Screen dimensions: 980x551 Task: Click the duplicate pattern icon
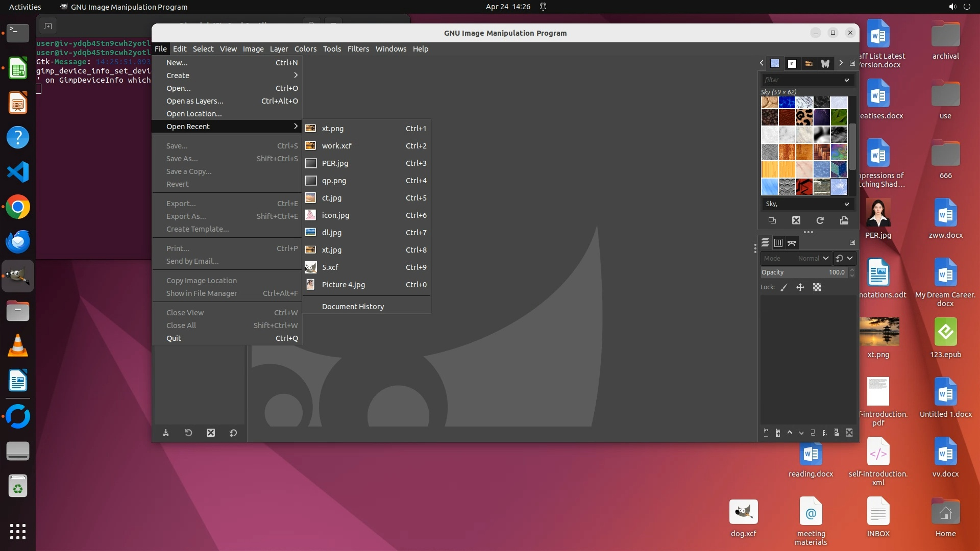[772, 220]
